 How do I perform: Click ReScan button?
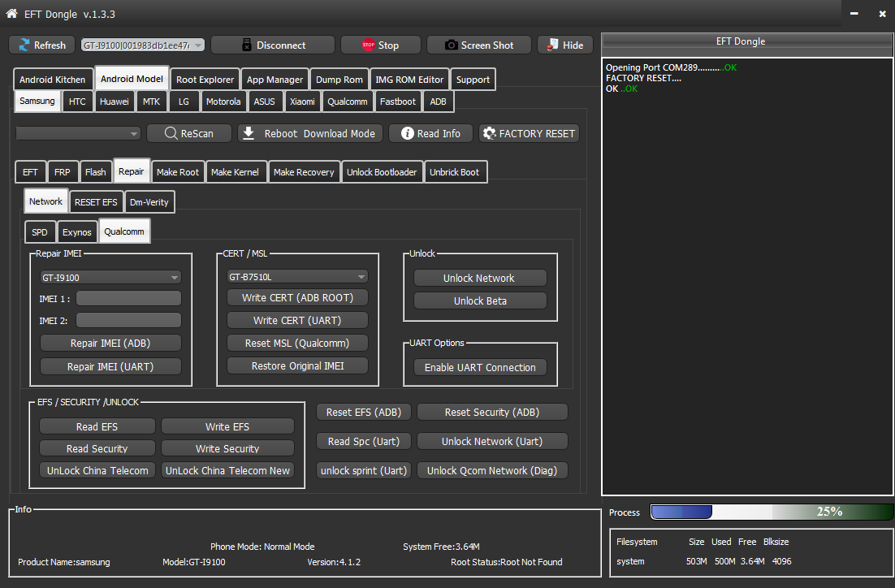tap(189, 133)
